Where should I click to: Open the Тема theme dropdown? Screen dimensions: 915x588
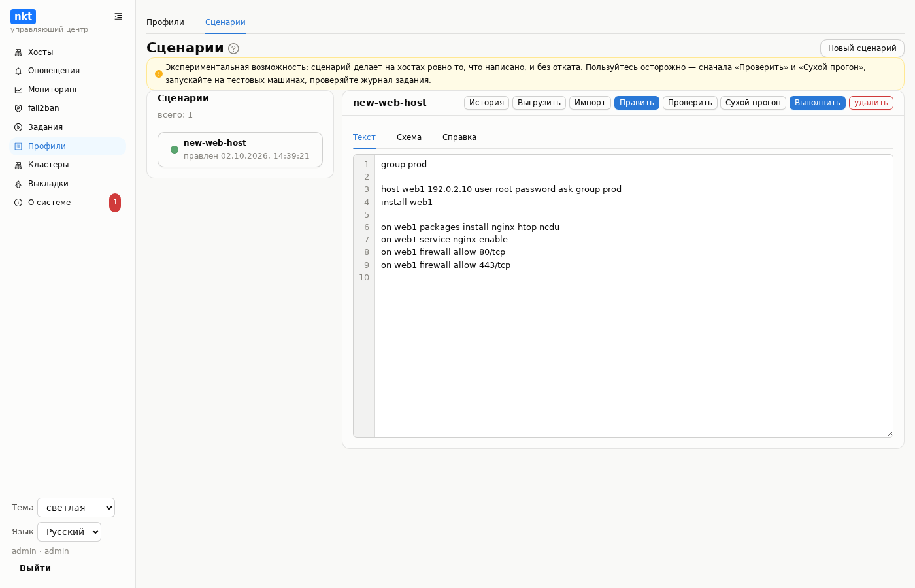[x=76, y=508]
